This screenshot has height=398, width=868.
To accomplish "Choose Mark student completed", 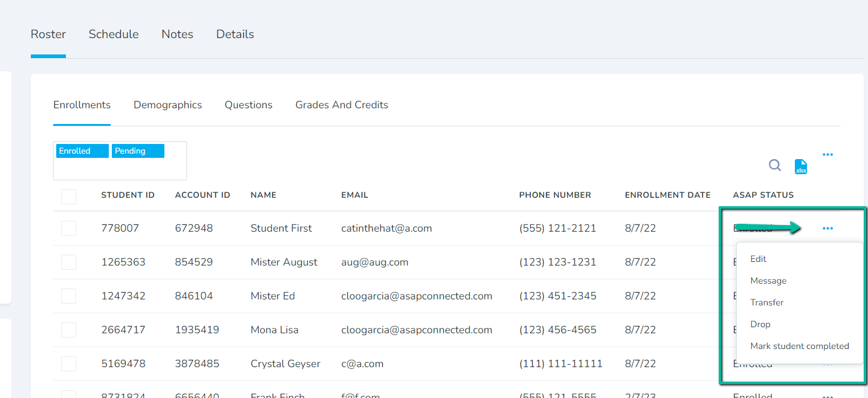I will point(800,346).
